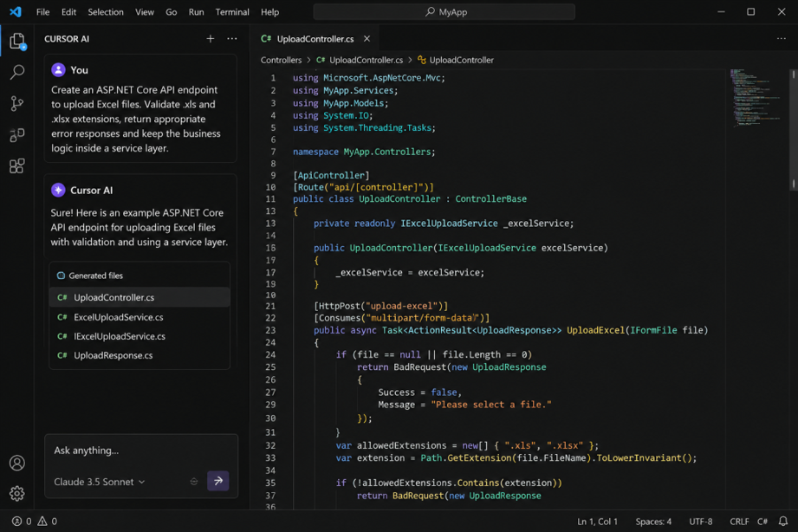Image resolution: width=798 pixels, height=532 pixels.
Task: Open the Accounts icon in activity bar
Action: point(17,463)
